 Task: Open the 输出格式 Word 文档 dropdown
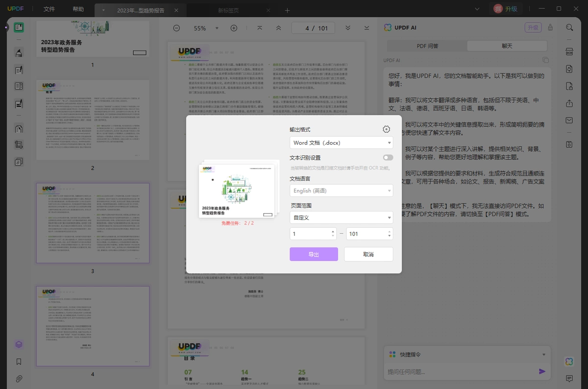[341, 143]
